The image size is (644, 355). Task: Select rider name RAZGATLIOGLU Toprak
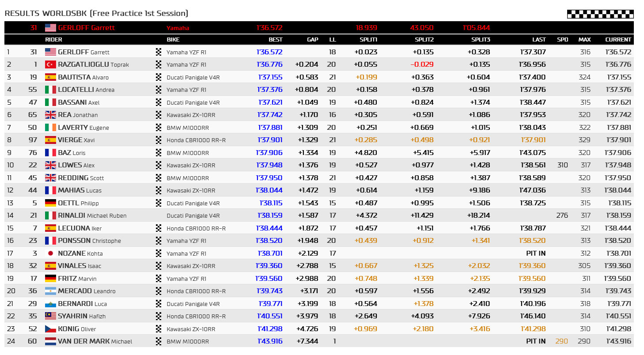94,64
